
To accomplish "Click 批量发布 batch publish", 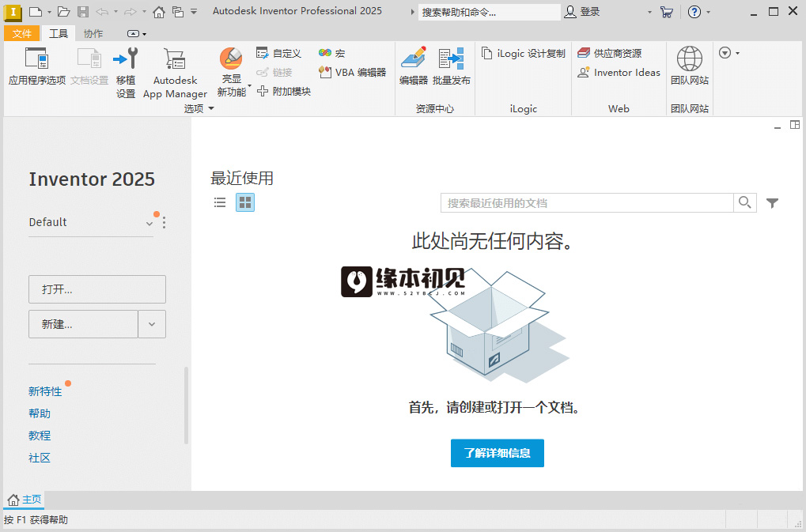I will [452, 66].
